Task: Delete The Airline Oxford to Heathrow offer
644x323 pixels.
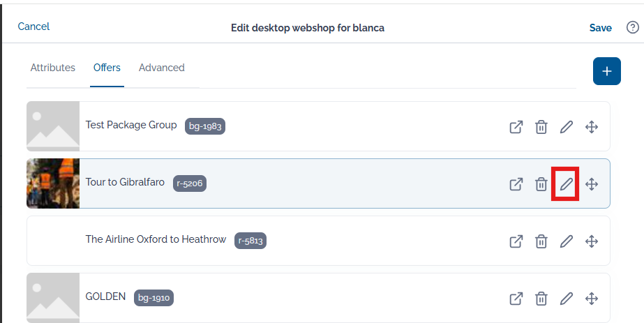Action: 541,241
